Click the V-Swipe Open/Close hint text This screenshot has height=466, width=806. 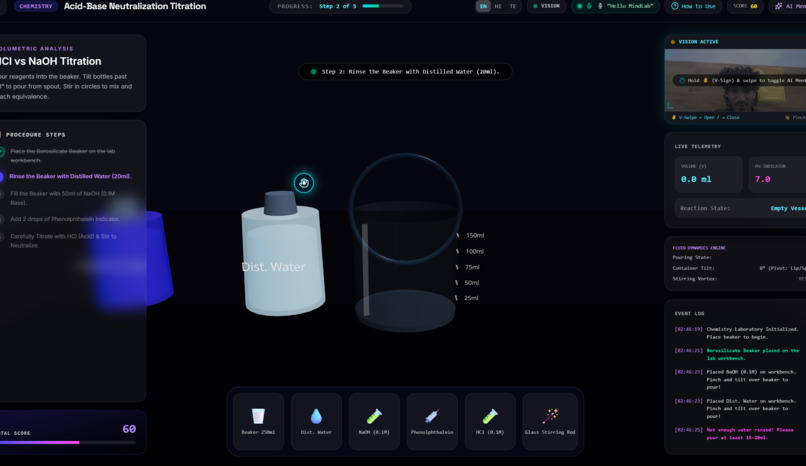[x=708, y=118]
